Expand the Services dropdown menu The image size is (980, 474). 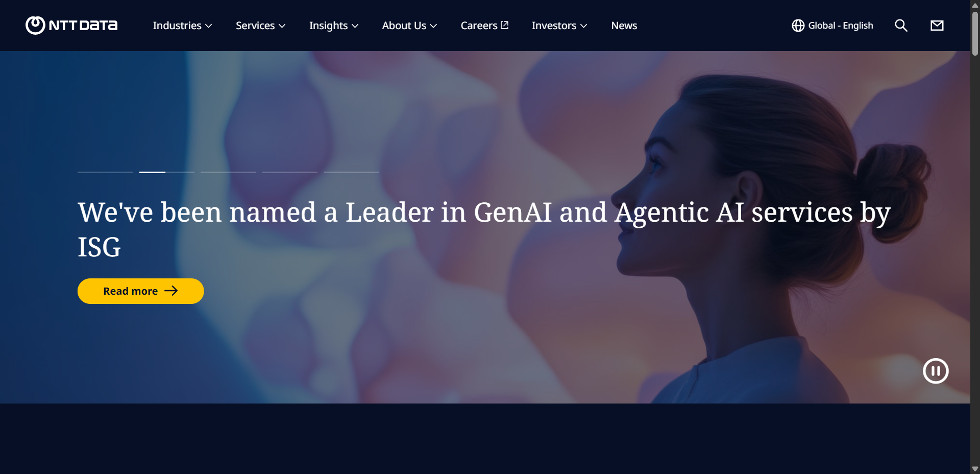(260, 26)
